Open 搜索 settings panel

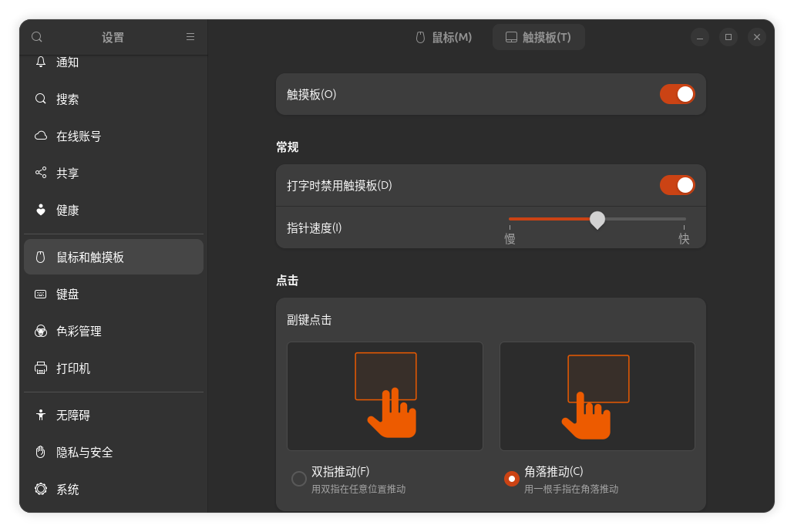[x=113, y=99]
